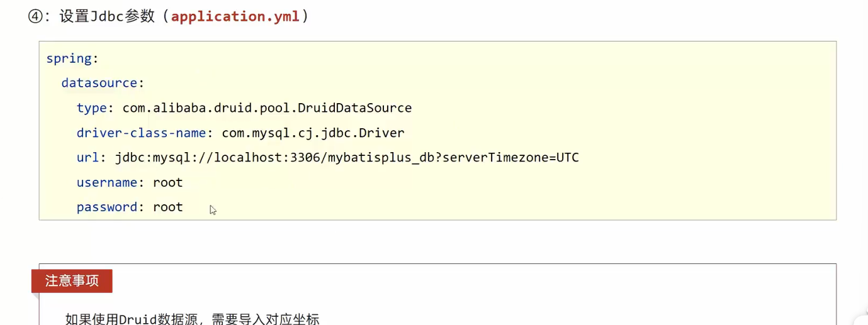Click the com.alibaba.druid.pool.DruidDataSource value
The width and height of the screenshot is (868, 325).
(267, 108)
